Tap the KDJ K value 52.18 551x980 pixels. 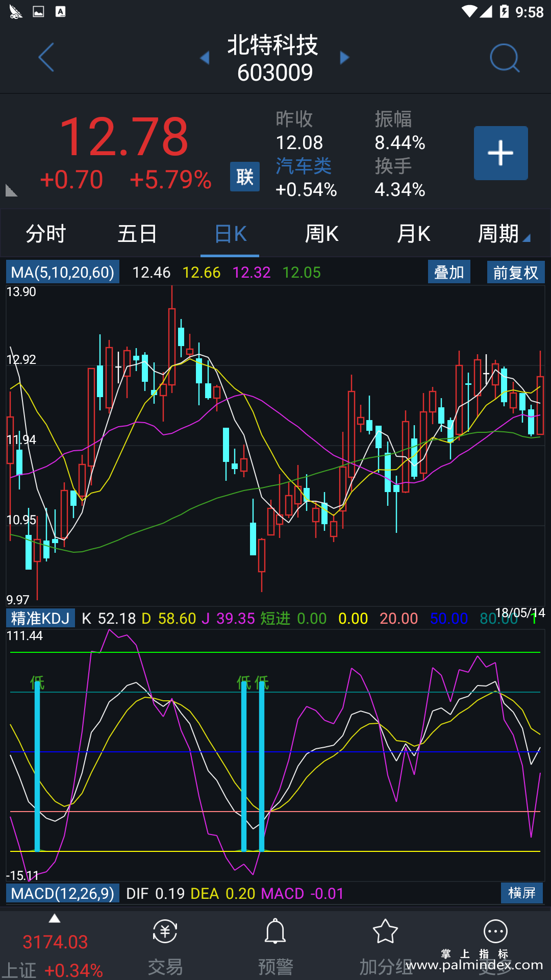(117, 619)
